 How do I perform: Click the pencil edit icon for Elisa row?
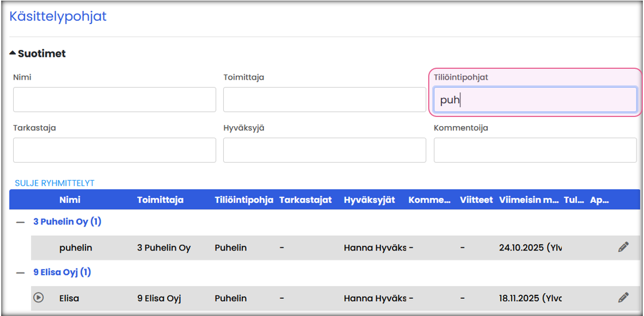point(623,298)
